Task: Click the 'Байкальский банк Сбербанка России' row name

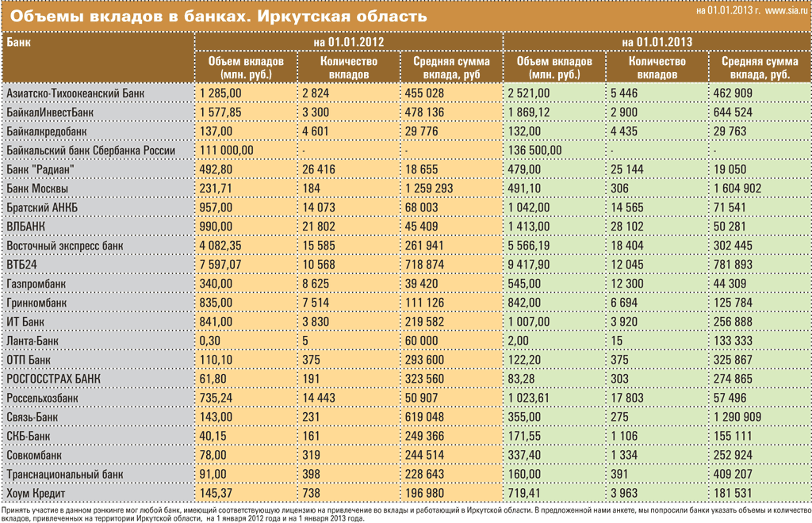Action: pyautogui.click(x=90, y=150)
